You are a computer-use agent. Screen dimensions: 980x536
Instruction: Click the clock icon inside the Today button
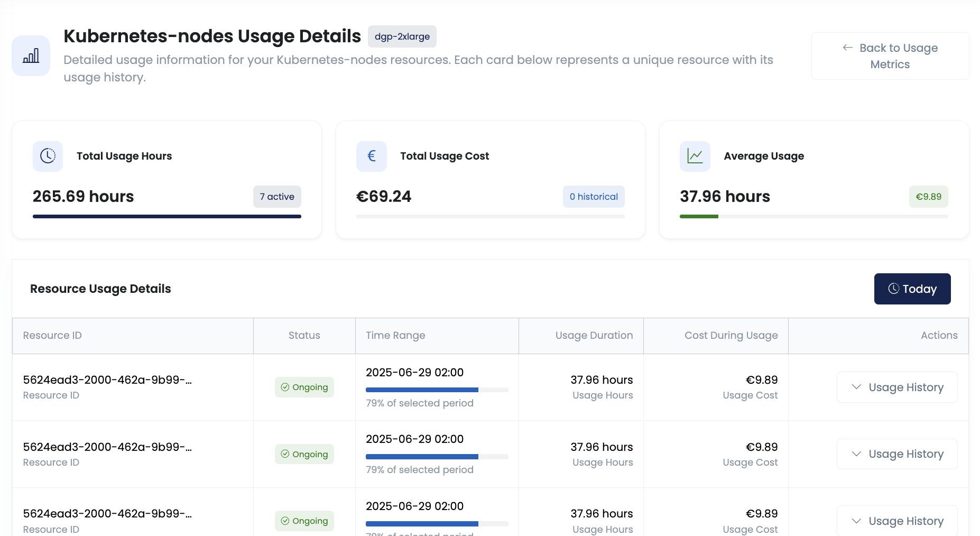893,289
